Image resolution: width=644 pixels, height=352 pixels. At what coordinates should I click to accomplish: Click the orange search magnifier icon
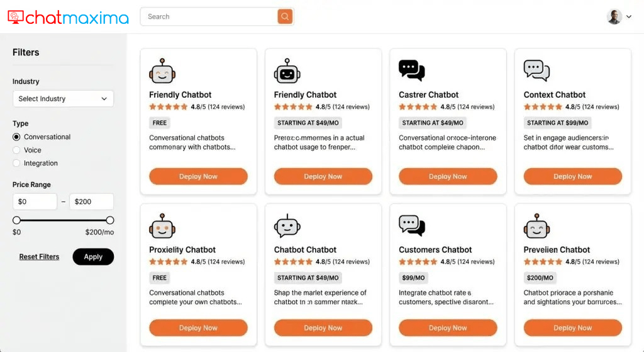coord(285,17)
